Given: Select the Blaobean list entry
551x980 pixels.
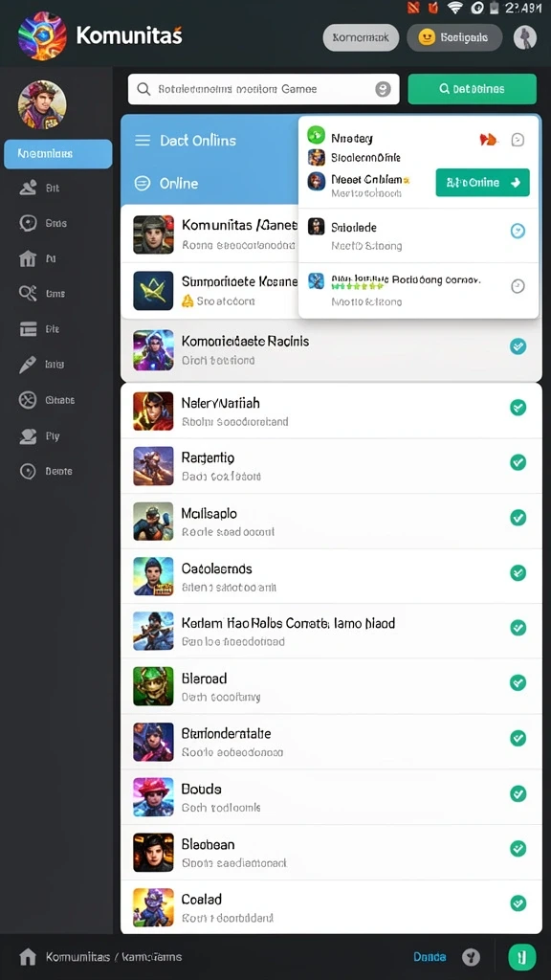Looking at the screenshot, I should click(331, 852).
